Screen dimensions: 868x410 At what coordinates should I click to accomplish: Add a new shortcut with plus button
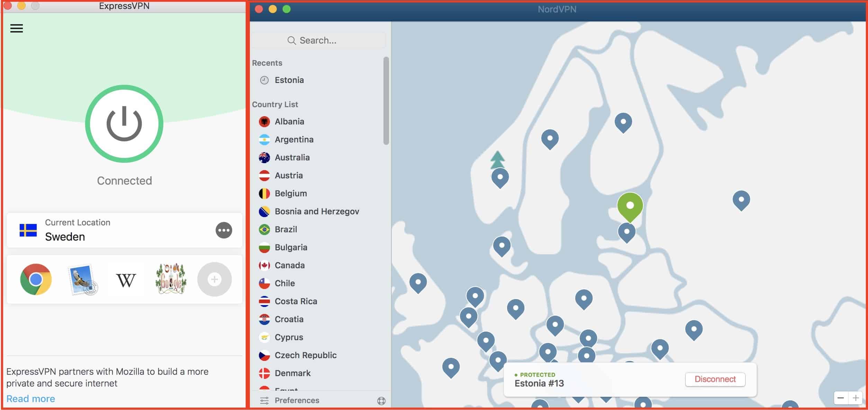click(215, 279)
